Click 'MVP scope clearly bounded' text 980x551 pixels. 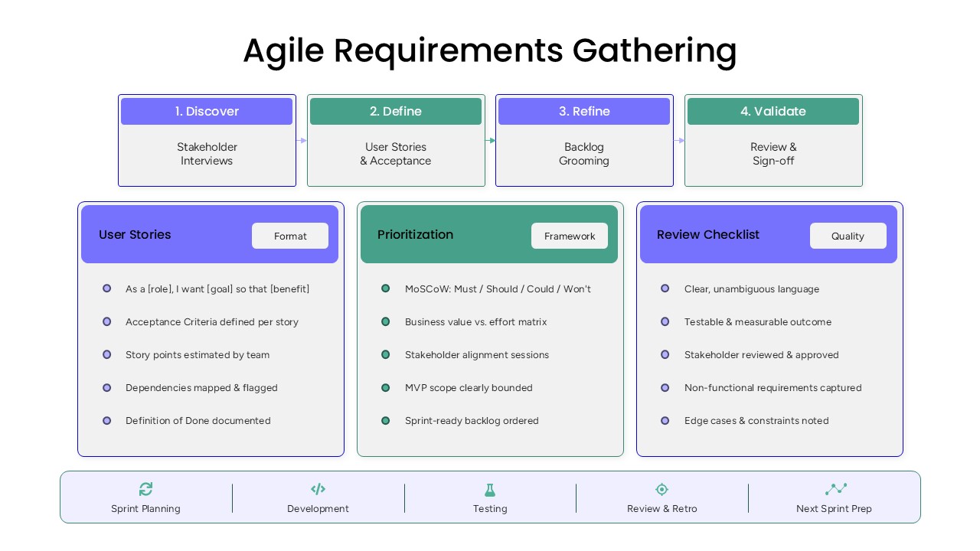point(469,388)
